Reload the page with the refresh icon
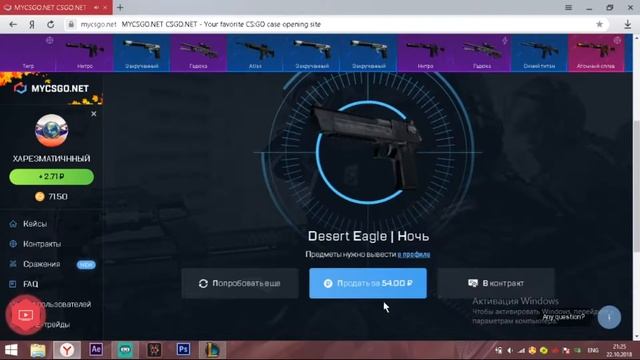 (51, 24)
